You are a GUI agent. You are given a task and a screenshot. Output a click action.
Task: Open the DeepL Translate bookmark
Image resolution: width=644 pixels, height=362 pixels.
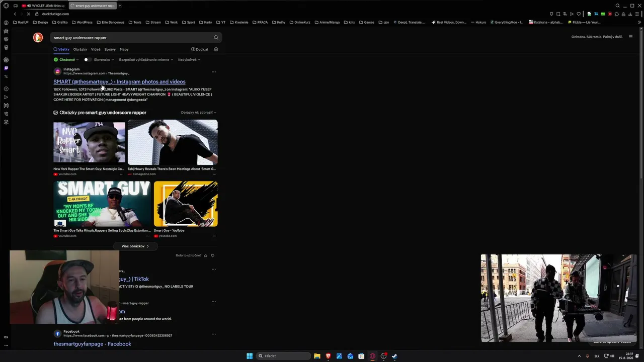(x=409, y=22)
